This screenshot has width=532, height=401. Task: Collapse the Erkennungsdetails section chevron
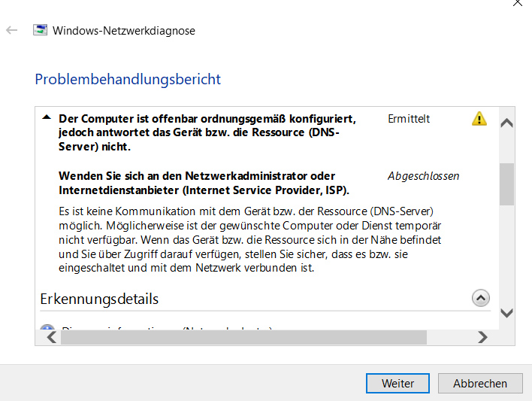coord(480,298)
